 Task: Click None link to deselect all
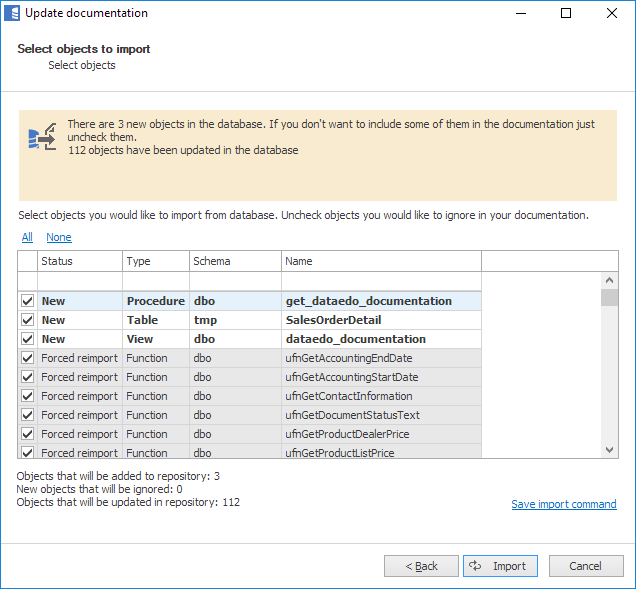[x=59, y=237]
